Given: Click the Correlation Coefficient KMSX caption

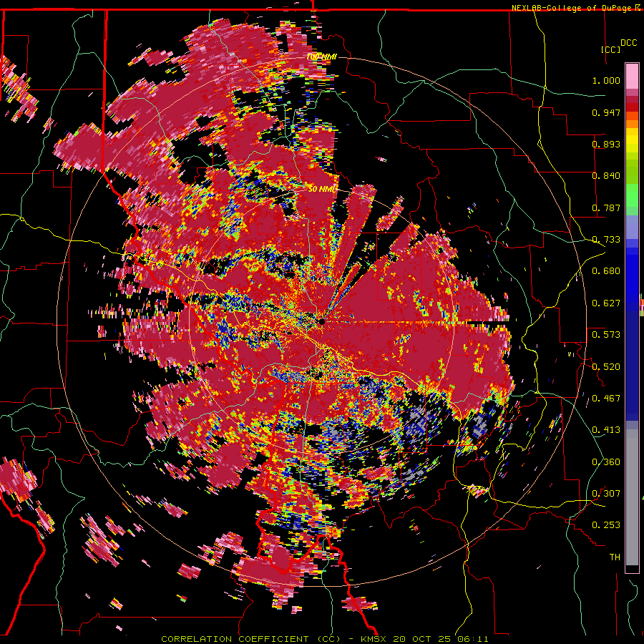Looking at the screenshot, I should [325, 639].
